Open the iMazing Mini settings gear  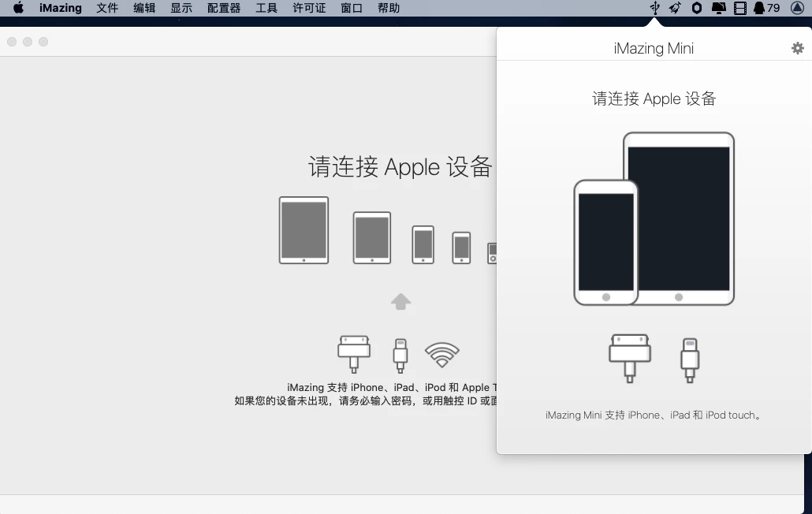click(x=797, y=48)
